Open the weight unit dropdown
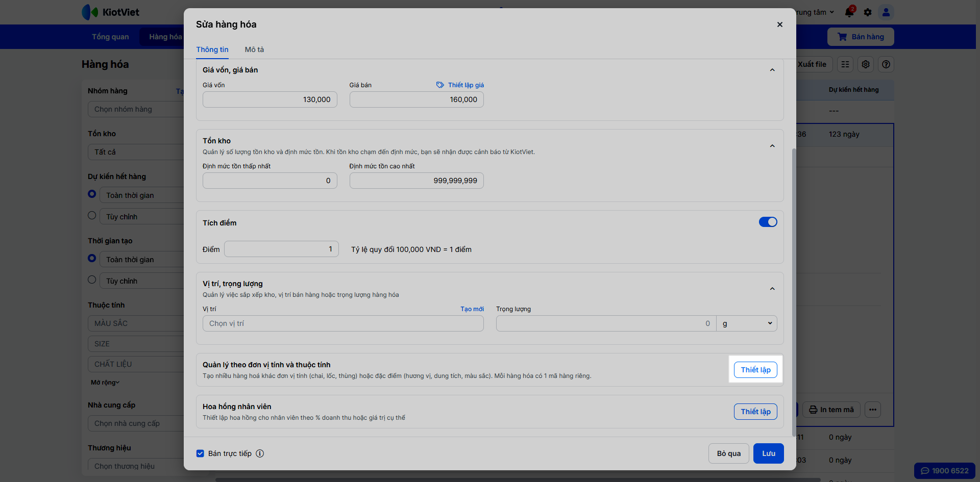The width and height of the screenshot is (980, 482). (x=746, y=323)
